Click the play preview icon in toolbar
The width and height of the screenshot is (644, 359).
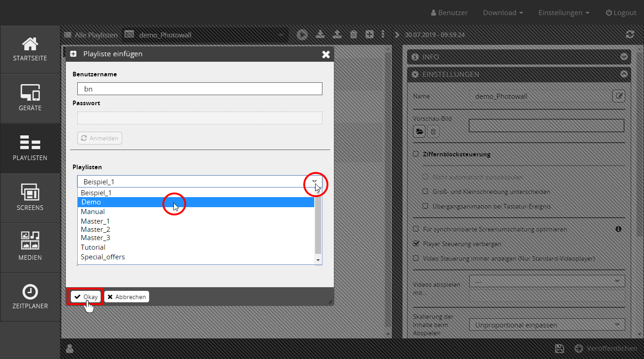pyautogui.click(x=302, y=34)
